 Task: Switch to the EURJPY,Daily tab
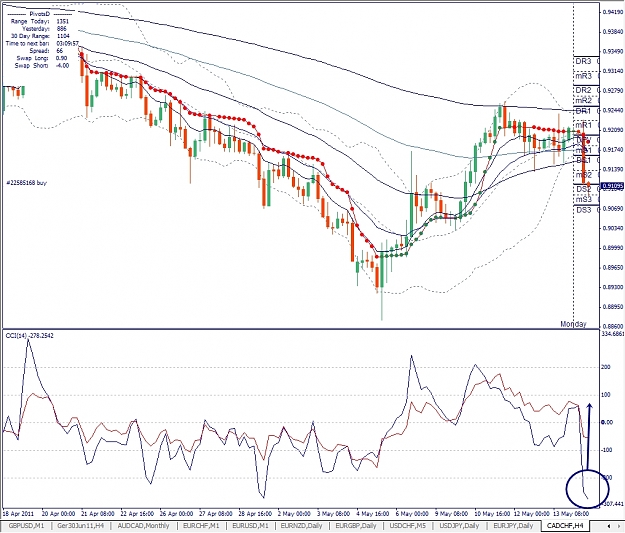513,525
